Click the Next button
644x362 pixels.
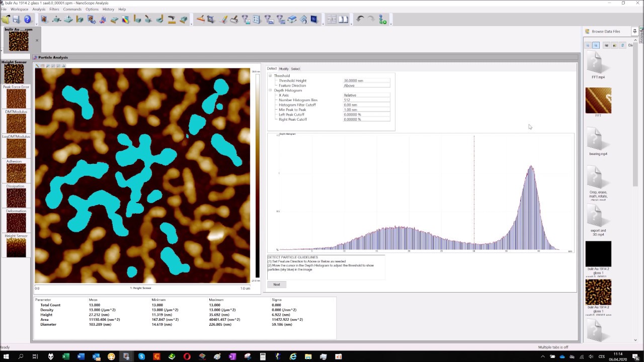(x=277, y=285)
